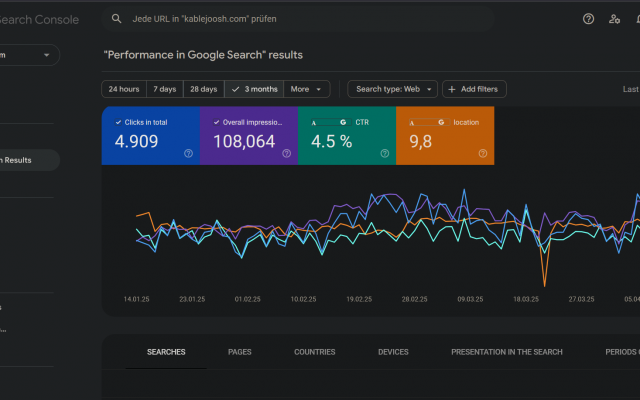The height and width of the screenshot is (400, 640).
Task: Select 24 hours date range
Action: click(124, 89)
